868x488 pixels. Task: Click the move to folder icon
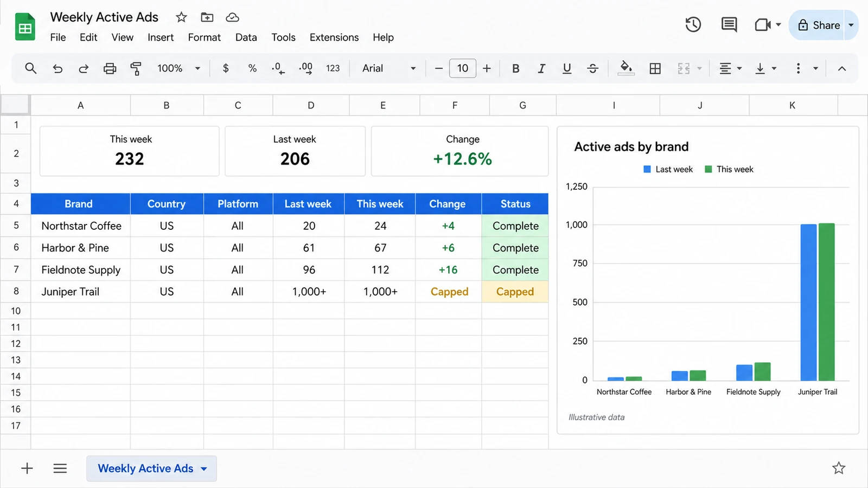tap(207, 17)
